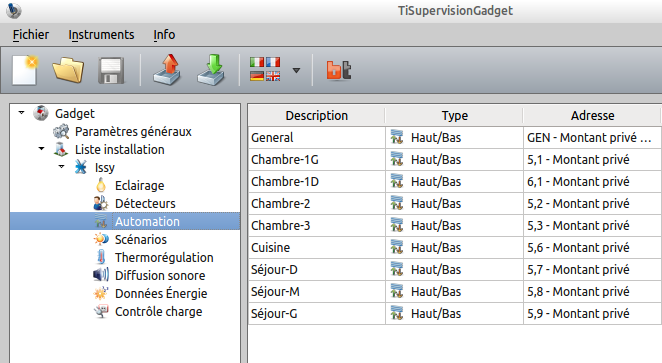662x363 pixels.
Task: Select Données Énergie in the tree
Action: click(161, 293)
